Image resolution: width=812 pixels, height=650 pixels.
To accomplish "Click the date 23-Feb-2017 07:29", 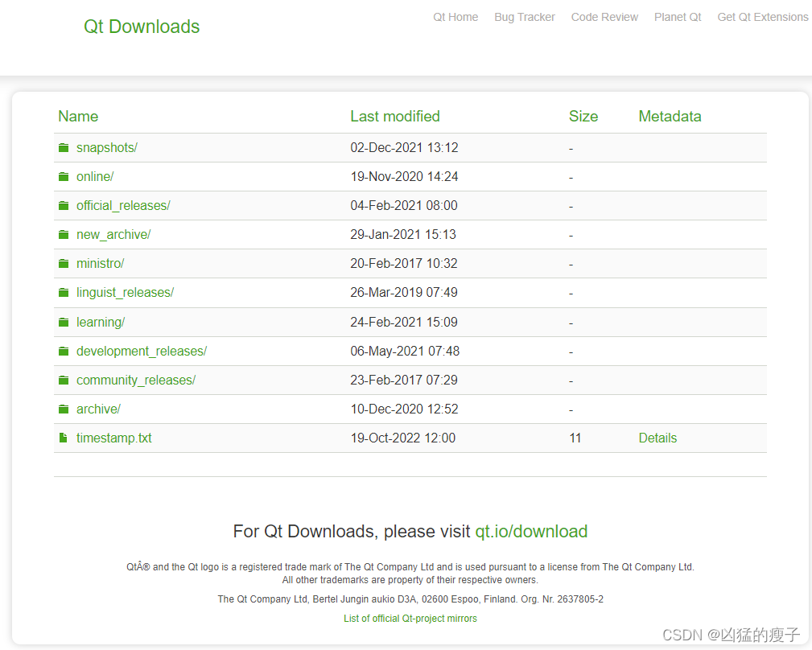I will 404,380.
